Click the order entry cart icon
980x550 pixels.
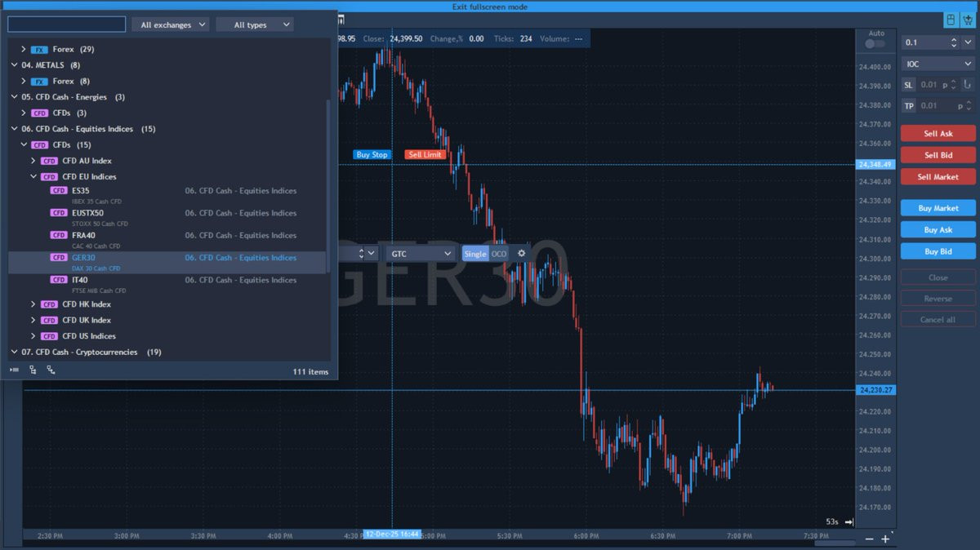point(968,20)
